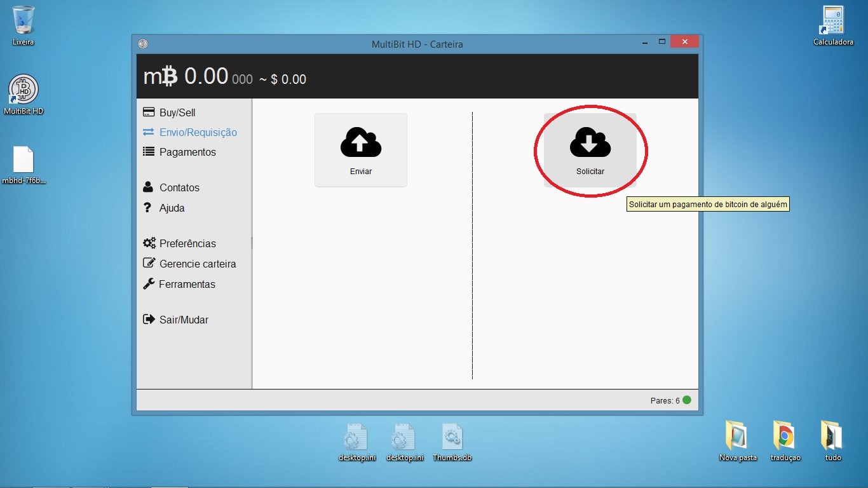This screenshot has height=488, width=868.
Task: Click the Solicitar cloud download icon
Action: [590, 142]
